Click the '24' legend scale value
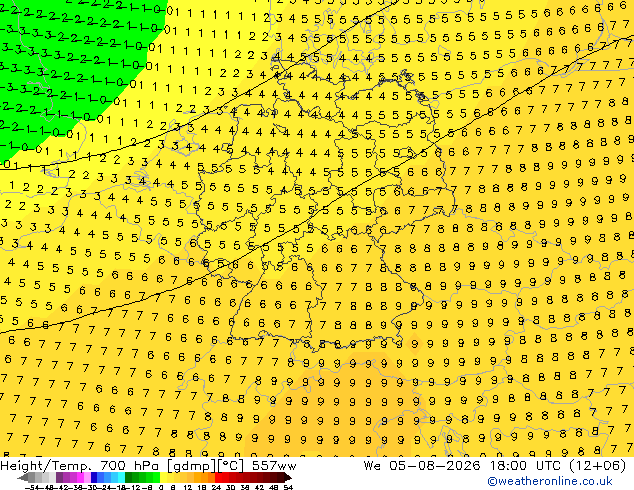 (x=216, y=487)
